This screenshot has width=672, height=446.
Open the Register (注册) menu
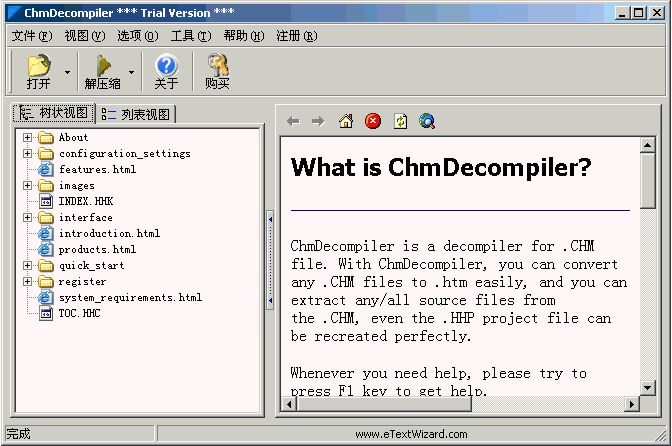(x=296, y=36)
